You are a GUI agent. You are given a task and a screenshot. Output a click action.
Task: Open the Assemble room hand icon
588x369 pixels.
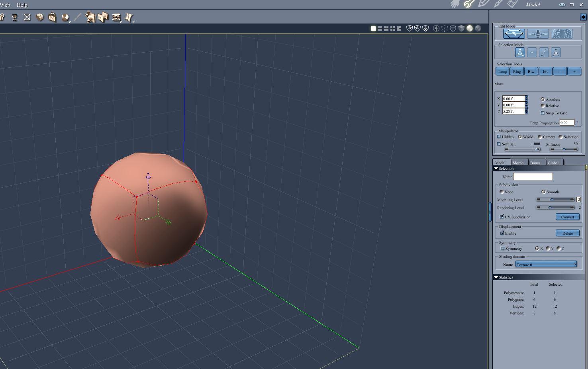(x=455, y=4)
